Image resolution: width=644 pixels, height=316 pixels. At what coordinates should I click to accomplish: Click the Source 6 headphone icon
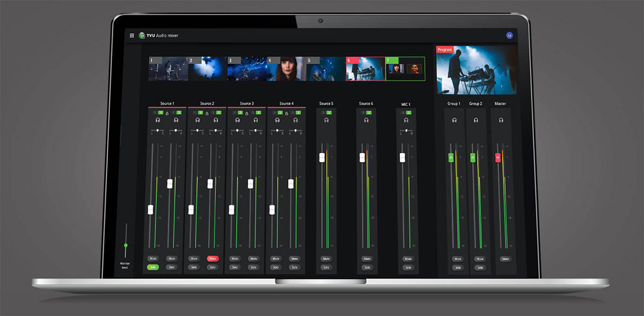click(366, 120)
